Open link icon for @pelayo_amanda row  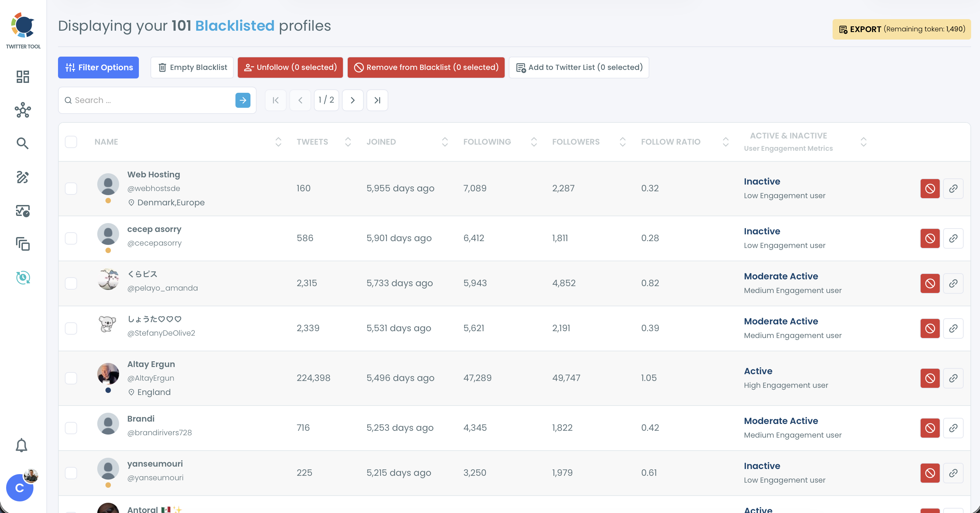pos(953,283)
